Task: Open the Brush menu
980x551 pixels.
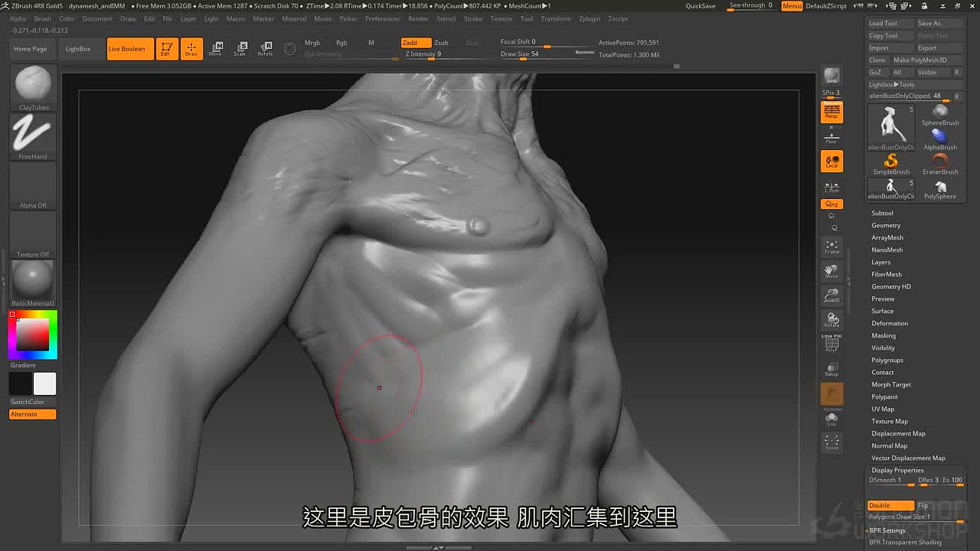Action: pos(42,18)
